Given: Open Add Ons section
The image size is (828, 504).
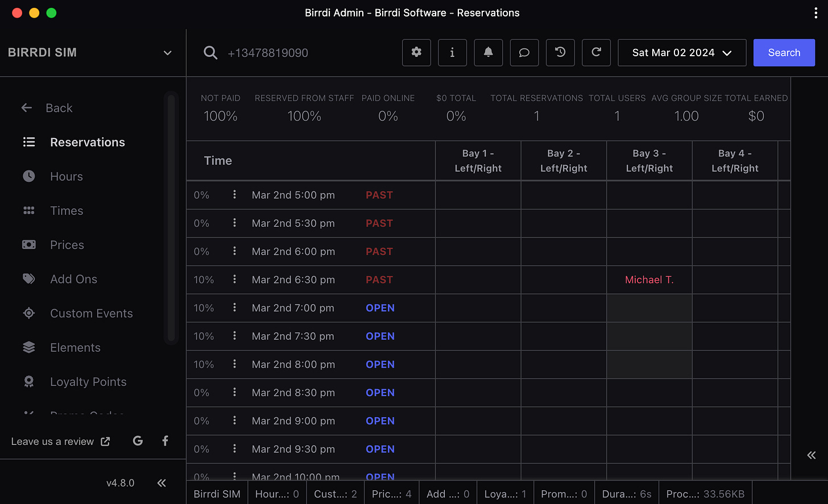Looking at the screenshot, I should [x=73, y=279].
